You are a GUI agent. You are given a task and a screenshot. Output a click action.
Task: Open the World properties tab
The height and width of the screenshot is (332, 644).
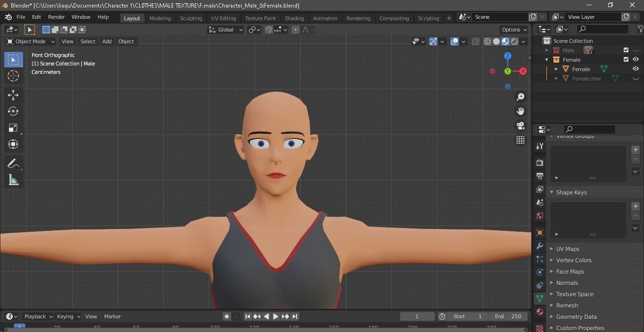(x=540, y=216)
